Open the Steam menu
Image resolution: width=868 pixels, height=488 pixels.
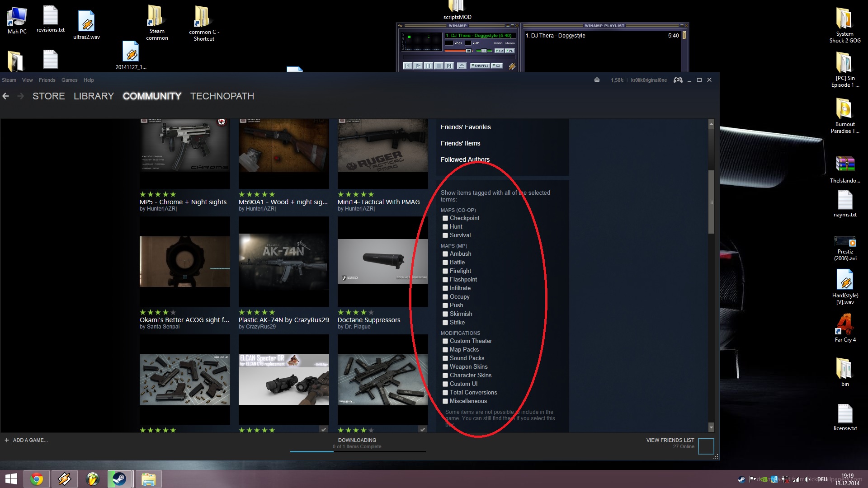point(9,80)
